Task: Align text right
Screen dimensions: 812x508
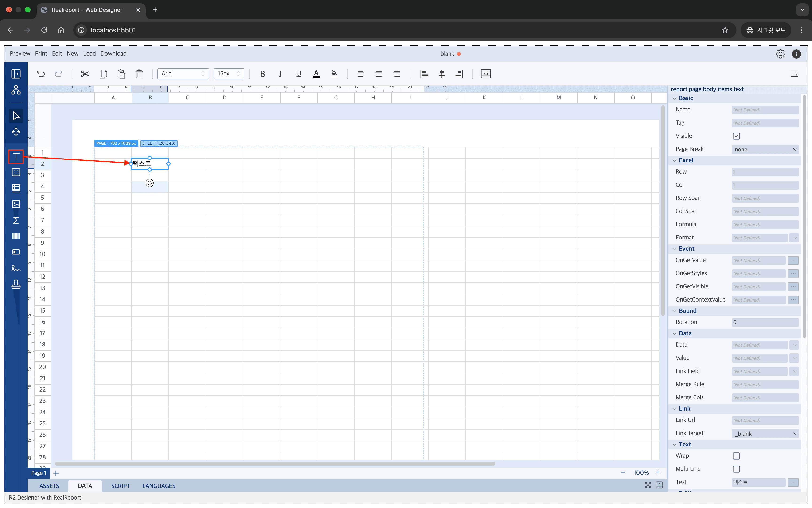Action: tap(397, 74)
